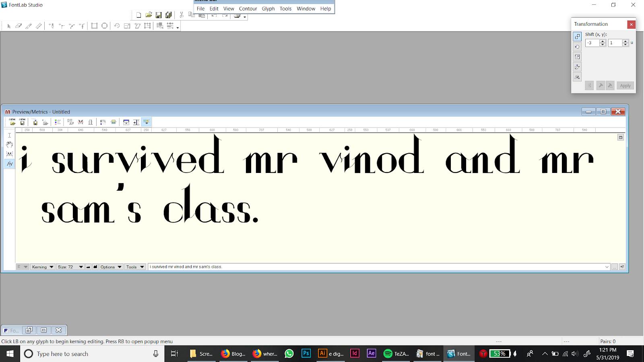This screenshot has height=362, width=644.
Task: Expand the sample text string dropdown
Action: tap(607, 267)
